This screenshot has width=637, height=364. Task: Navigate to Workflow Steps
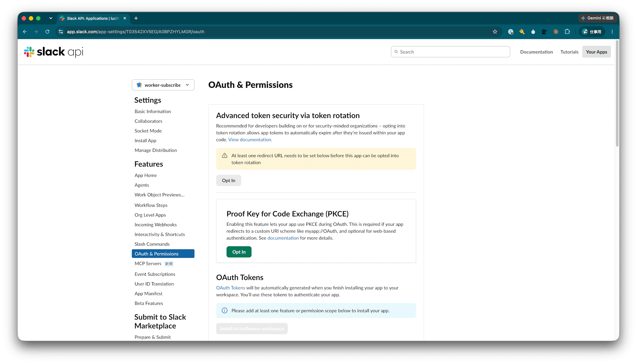(151, 205)
